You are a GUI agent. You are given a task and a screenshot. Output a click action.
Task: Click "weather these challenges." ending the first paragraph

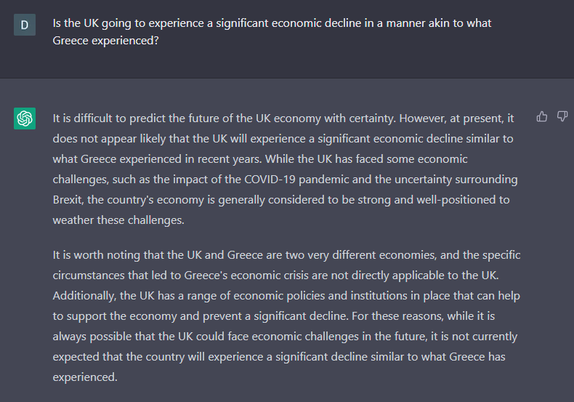click(x=119, y=220)
